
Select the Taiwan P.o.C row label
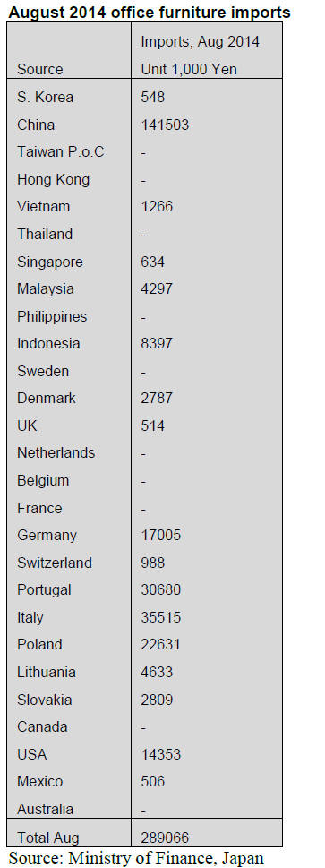pyautogui.click(x=60, y=151)
